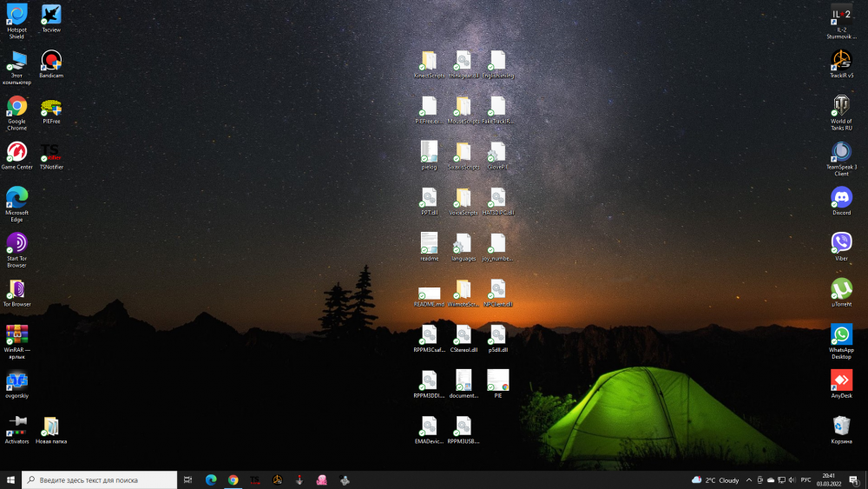Select the µTorrent desktop shortcut

[x=841, y=289]
